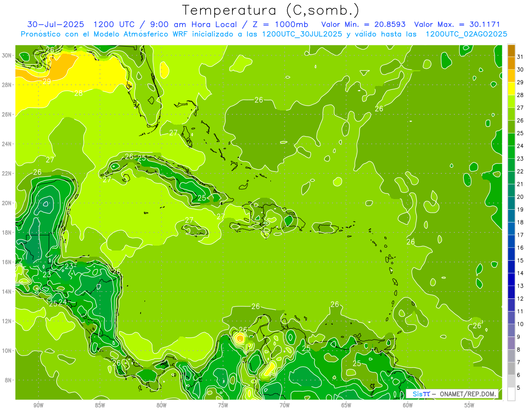
Task: Click the Temperatura (C,somb.) title
Action: point(271,10)
